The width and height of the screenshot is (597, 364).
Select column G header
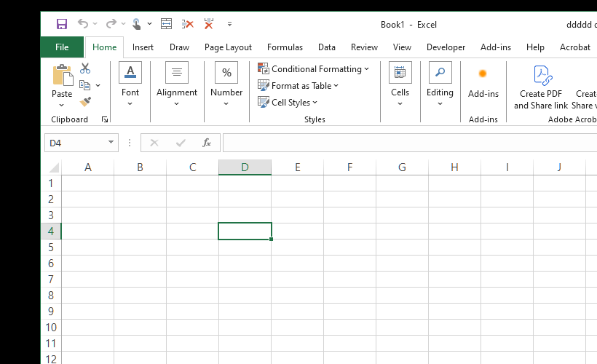(x=402, y=167)
